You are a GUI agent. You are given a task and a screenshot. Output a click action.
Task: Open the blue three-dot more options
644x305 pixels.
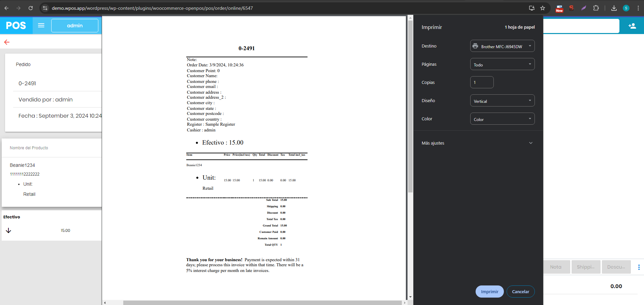point(639,267)
